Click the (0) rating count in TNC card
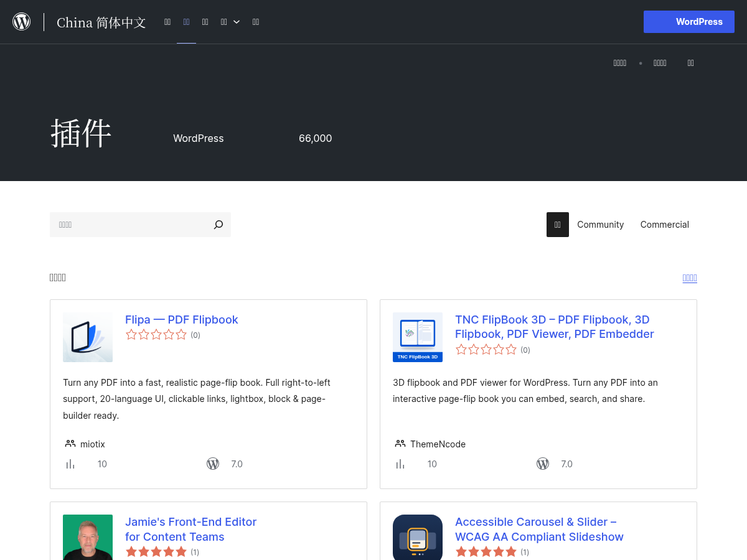The width and height of the screenshot is (747, 560). (x=525, y=350)
